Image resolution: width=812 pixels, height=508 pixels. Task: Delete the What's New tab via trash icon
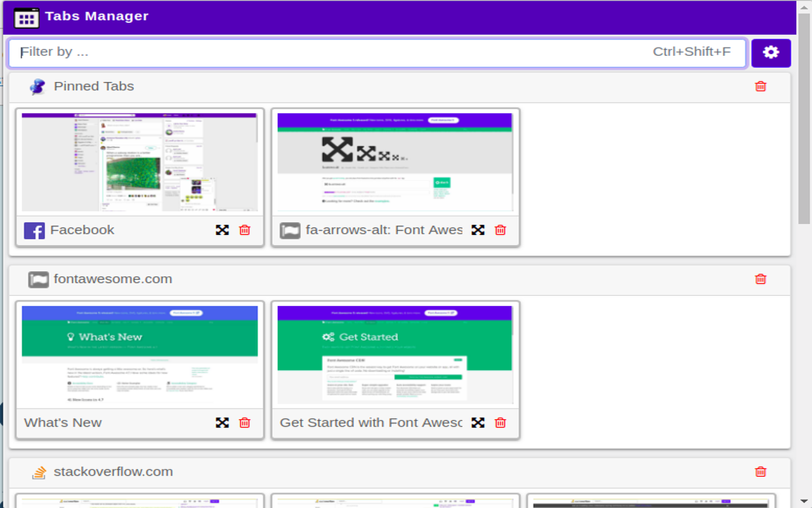point(244,422)
